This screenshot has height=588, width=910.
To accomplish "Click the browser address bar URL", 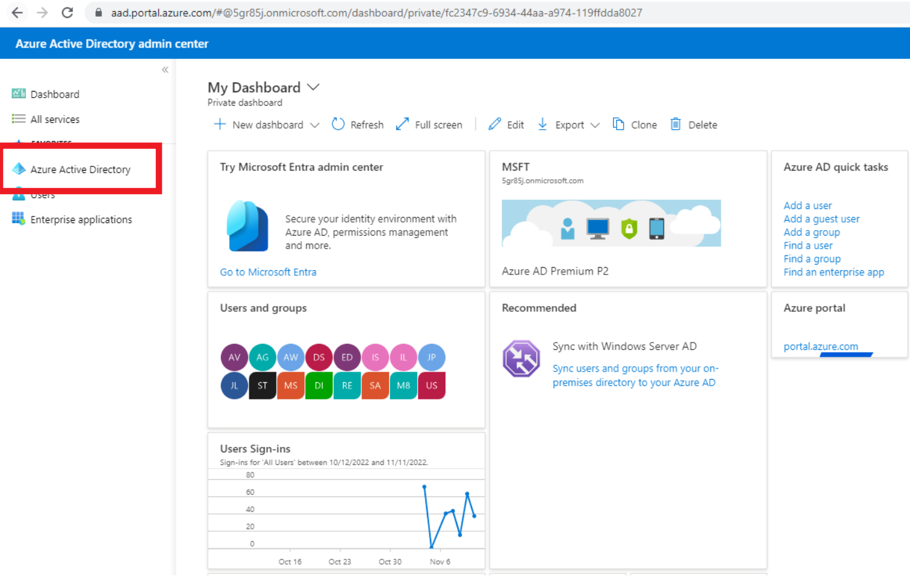I will [x=376, y=12].
